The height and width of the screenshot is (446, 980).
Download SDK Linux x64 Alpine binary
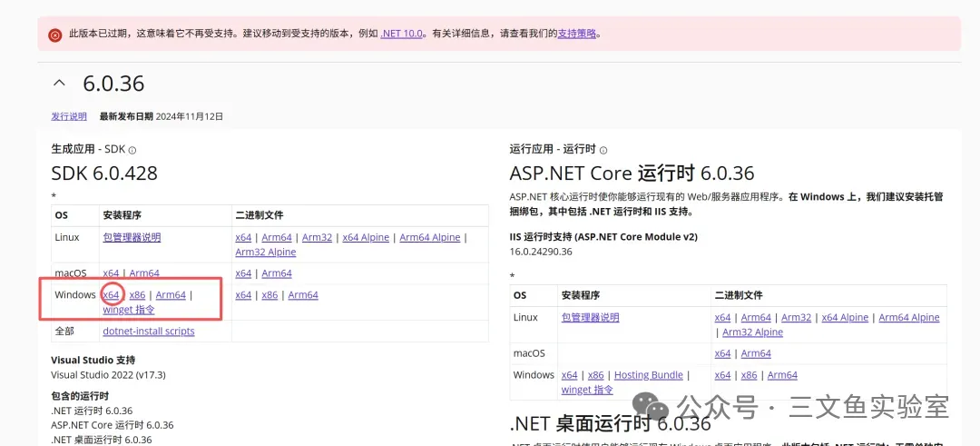[x=366, y=237]
